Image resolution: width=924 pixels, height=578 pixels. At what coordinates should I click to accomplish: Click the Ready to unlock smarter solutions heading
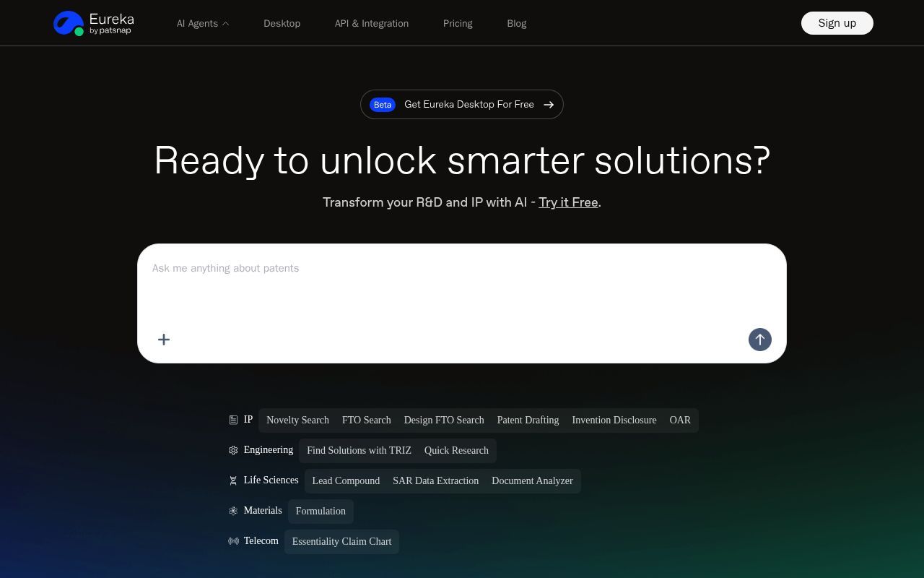point(462,160)
